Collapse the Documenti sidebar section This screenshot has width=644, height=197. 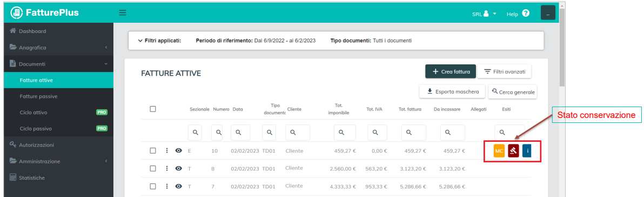[x=58, y=64]
